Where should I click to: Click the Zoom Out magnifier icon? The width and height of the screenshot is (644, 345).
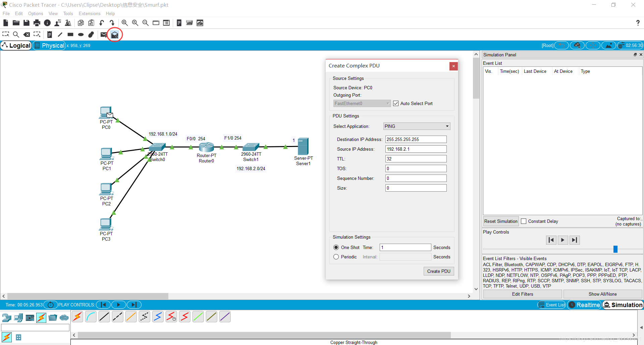(x=146, y=23)
